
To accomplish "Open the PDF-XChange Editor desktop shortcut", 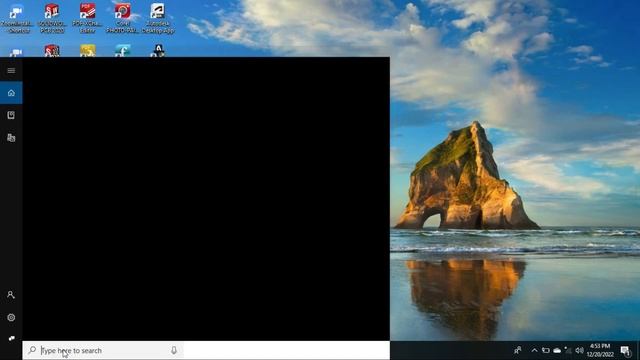I will click(87, 18).
